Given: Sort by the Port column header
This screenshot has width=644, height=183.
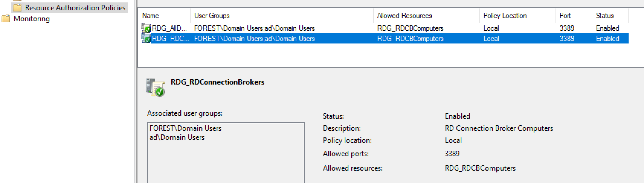Looking at the screenshot, I should click(x=574, y=16).
